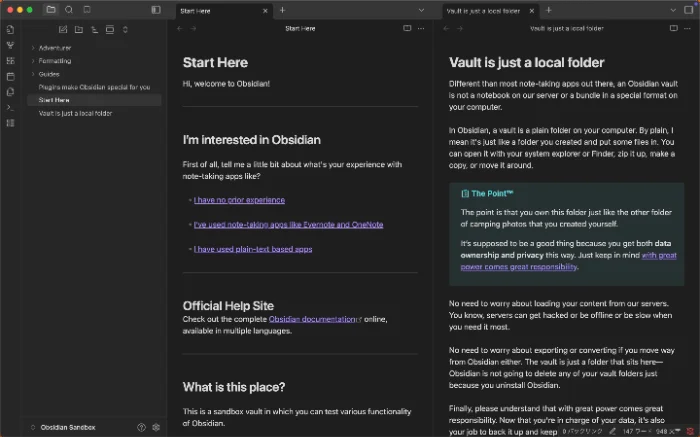This screenshot has height=437, width=700.
Task: Expand the Guides folder
Action: pos(33,74)
